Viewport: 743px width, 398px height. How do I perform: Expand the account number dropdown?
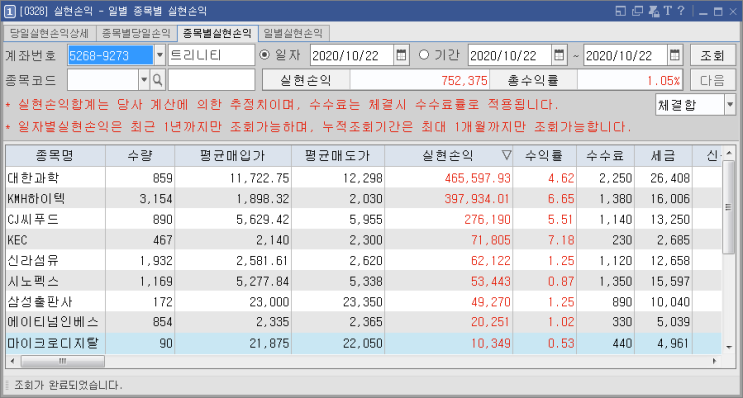pos(159,55)
